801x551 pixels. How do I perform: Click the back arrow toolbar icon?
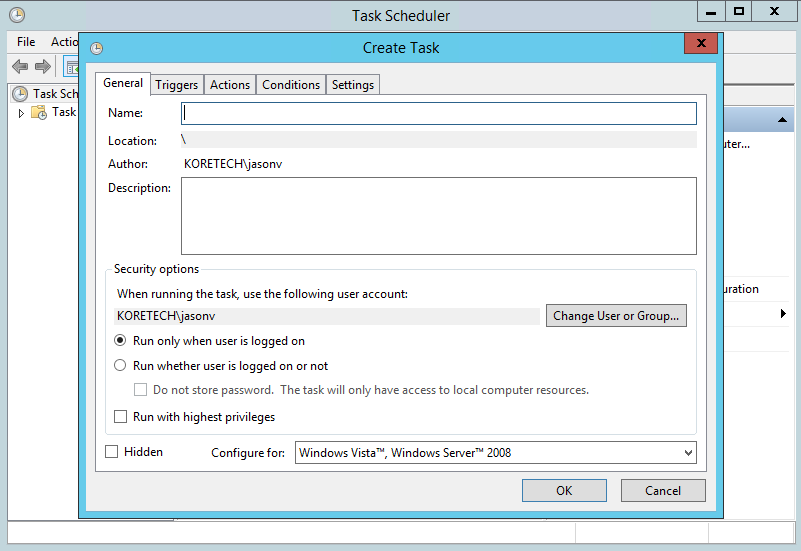coord(20,66)
